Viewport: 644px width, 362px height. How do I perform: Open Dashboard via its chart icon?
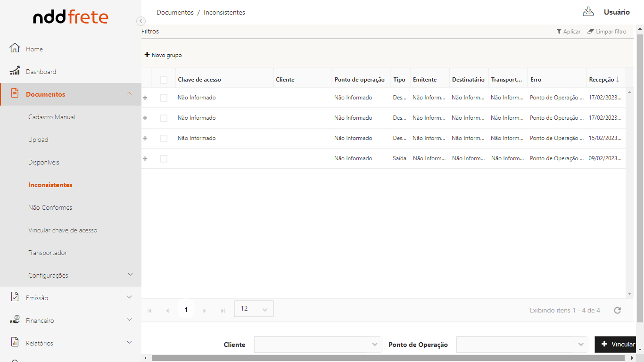coord(15,71)
